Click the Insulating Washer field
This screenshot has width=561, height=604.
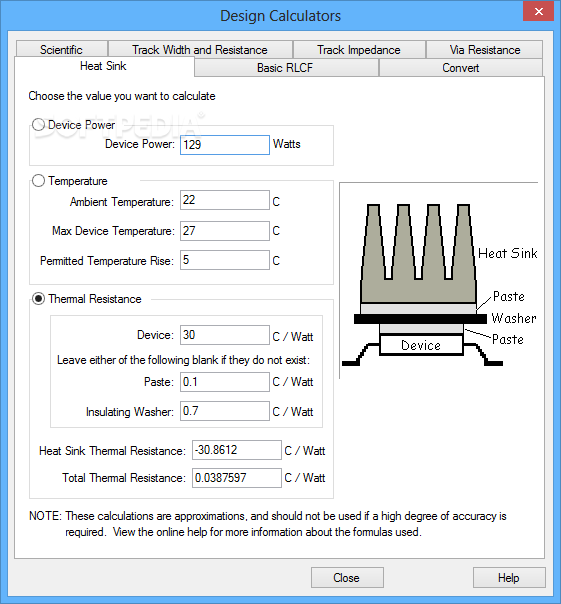tap(225, 411)
